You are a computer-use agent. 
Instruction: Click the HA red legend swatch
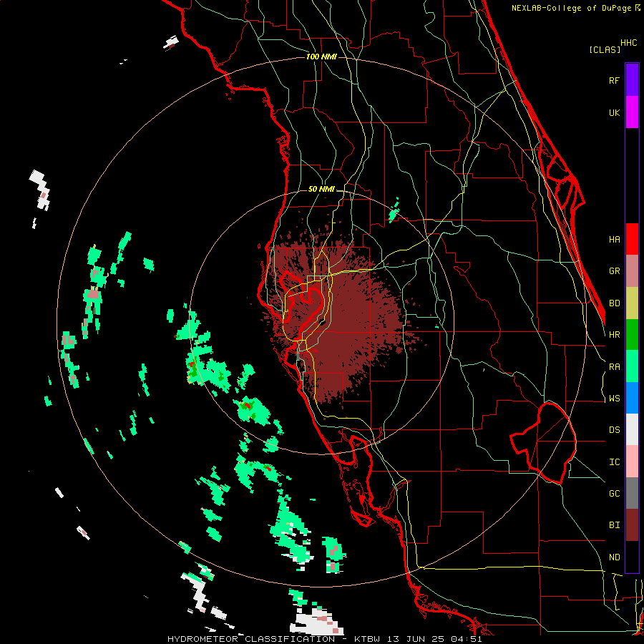[x=632, y=239]
